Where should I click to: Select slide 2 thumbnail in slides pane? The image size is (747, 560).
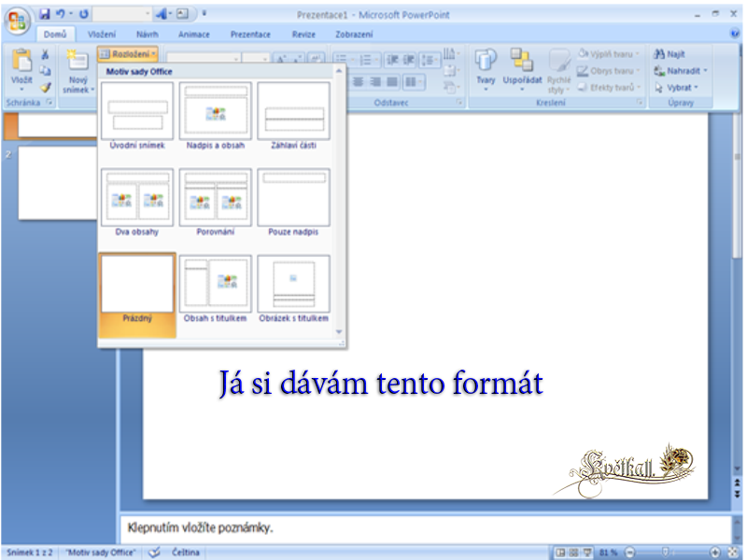(x=58, y=183)
